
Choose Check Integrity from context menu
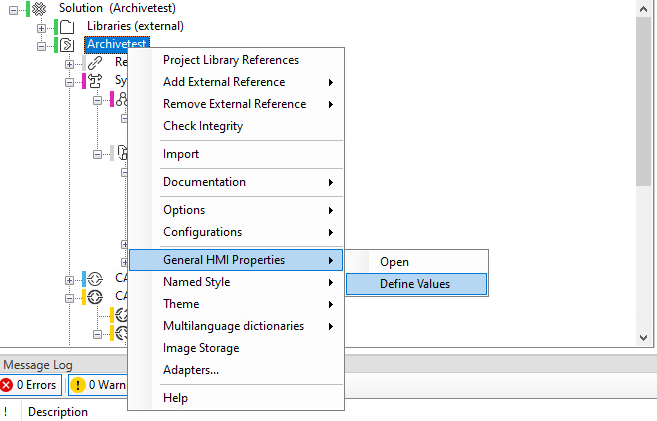point(236,126)
